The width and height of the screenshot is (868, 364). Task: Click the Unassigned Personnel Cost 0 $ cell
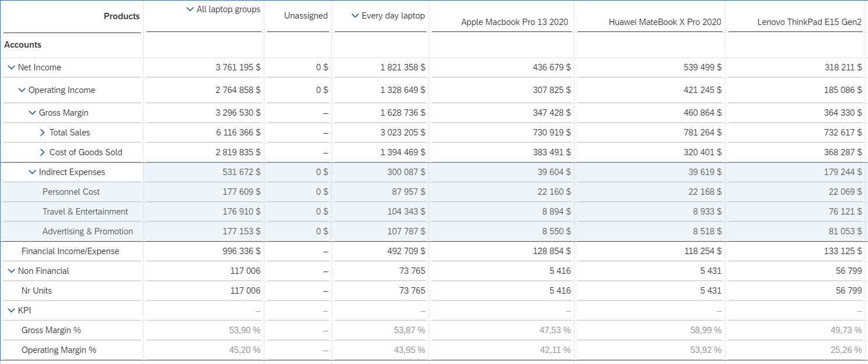tap(322, 192)
